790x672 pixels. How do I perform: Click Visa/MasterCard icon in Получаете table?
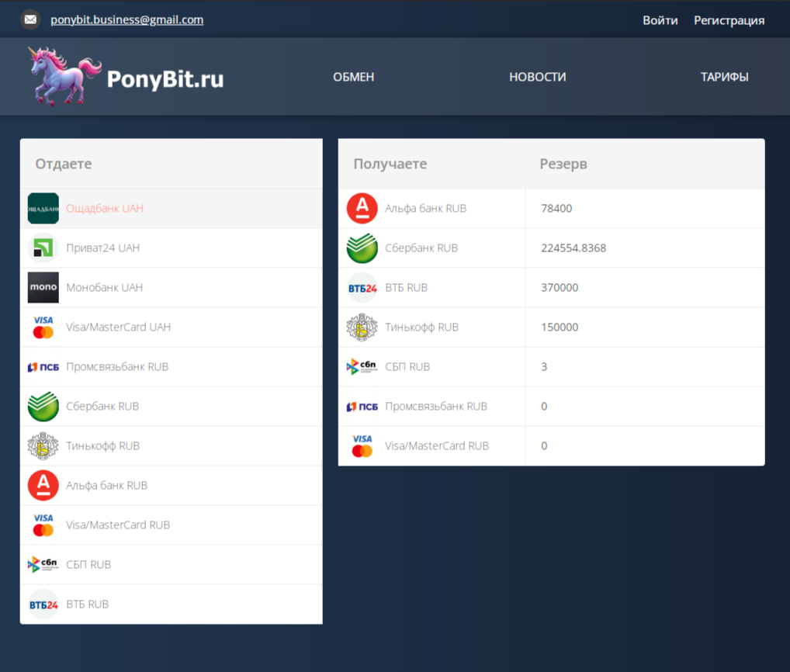pos(362,446)
